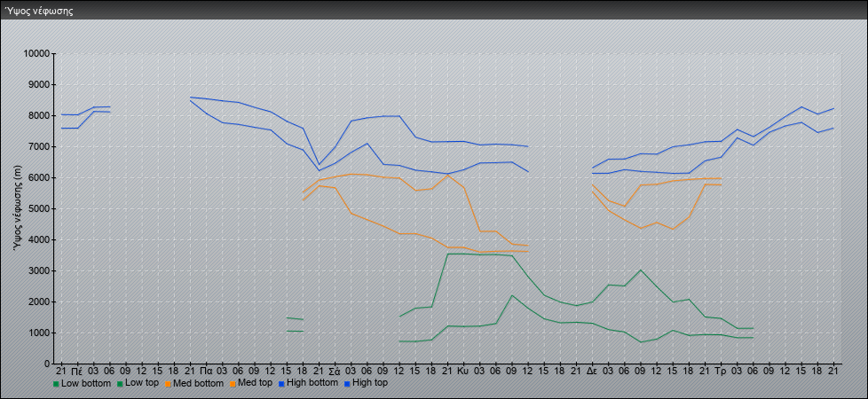Hide the Med top series via legend text

255,384
